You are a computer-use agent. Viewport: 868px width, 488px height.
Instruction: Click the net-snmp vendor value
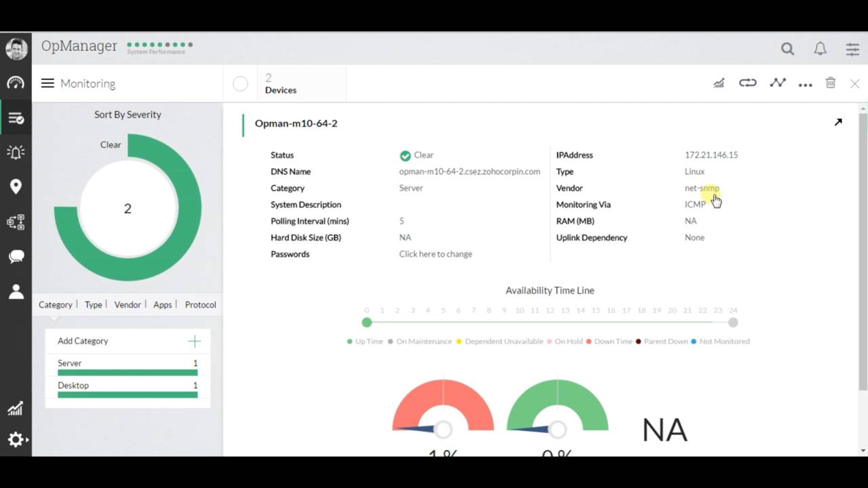click(x=702, y=188)
